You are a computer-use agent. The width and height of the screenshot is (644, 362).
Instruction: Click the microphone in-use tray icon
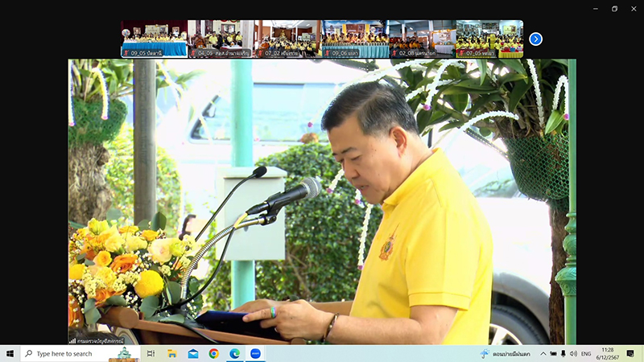563,353
